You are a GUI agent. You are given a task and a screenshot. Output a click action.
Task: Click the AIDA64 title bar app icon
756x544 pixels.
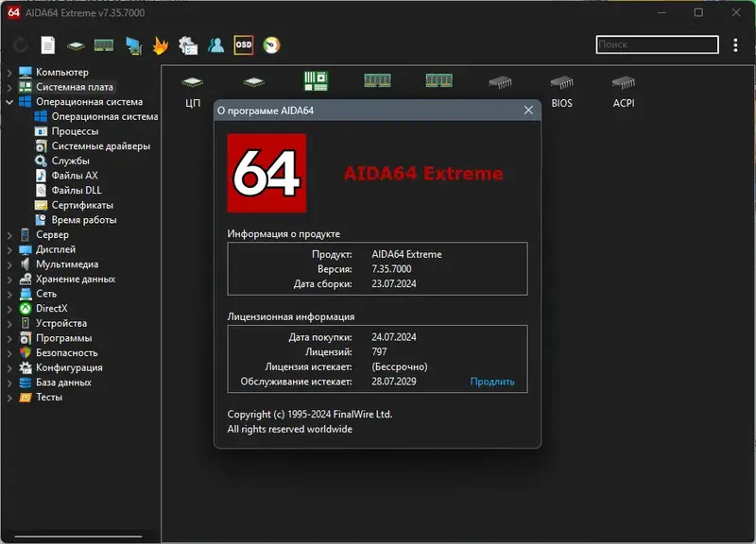point(13,12)
